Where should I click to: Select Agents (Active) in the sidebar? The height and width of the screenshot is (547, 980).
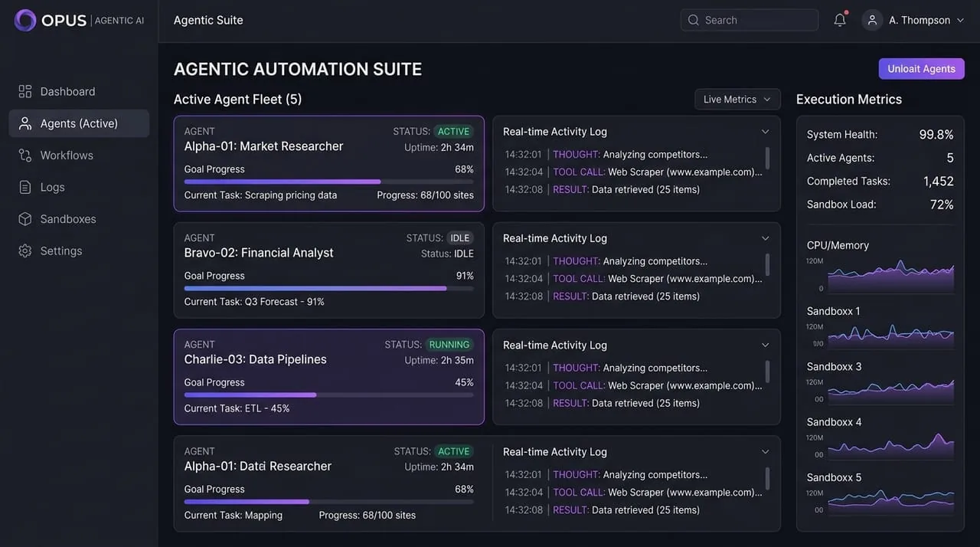click(79, 123)
